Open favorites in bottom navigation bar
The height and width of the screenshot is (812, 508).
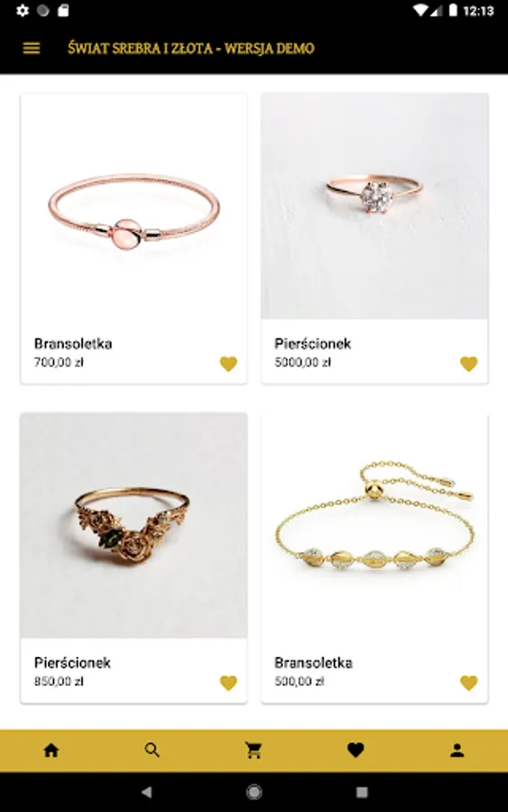[x=356, y=750]
